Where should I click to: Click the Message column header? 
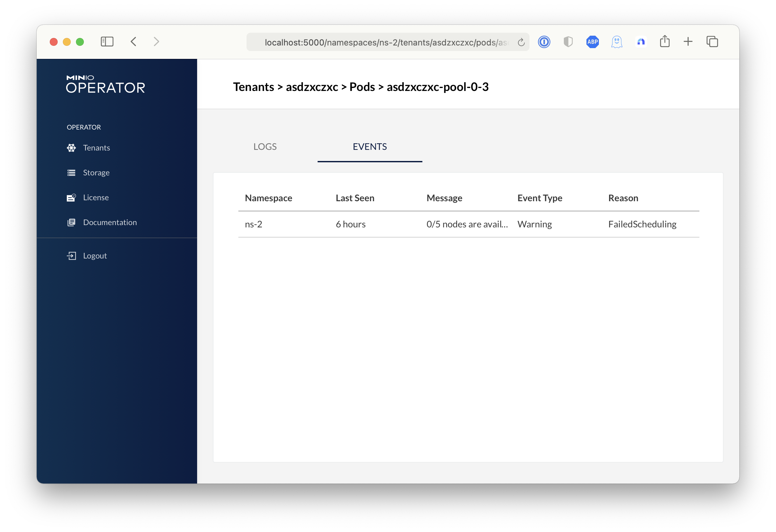[444, 198]
